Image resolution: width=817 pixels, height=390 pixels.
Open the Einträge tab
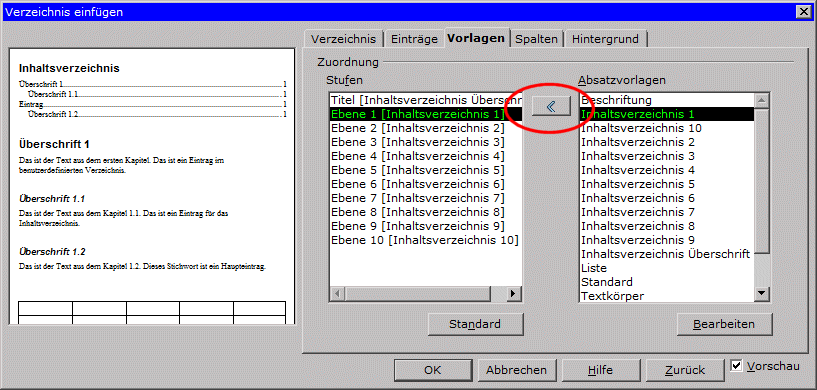click(x=414, y=39)
